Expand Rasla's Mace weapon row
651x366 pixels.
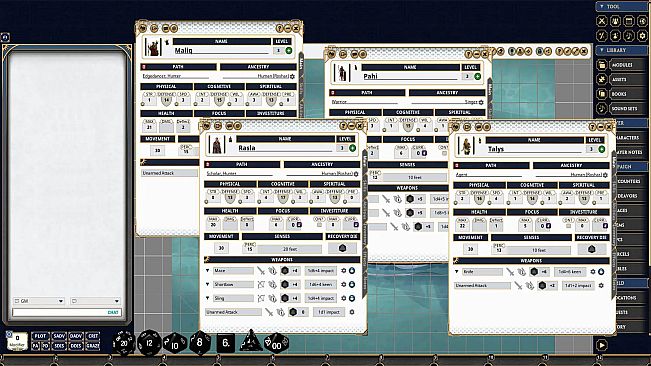pyautogui.click(x=208, y=271)
